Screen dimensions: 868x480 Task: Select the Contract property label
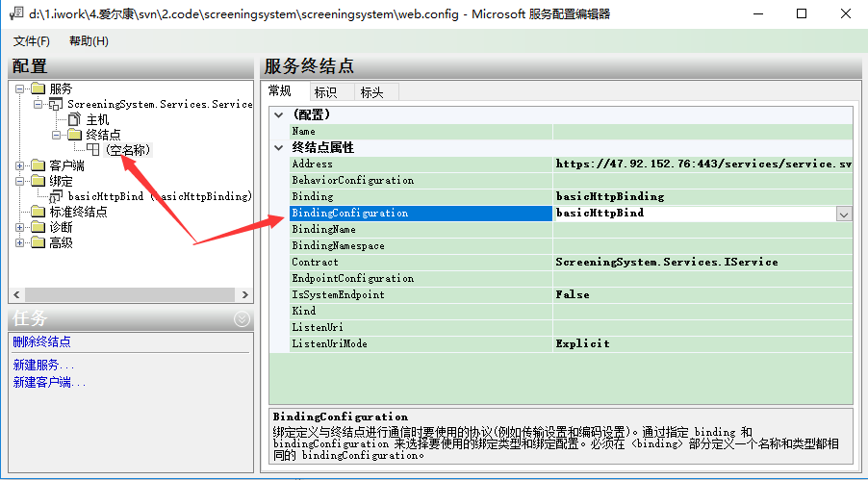tap(315, 262)
